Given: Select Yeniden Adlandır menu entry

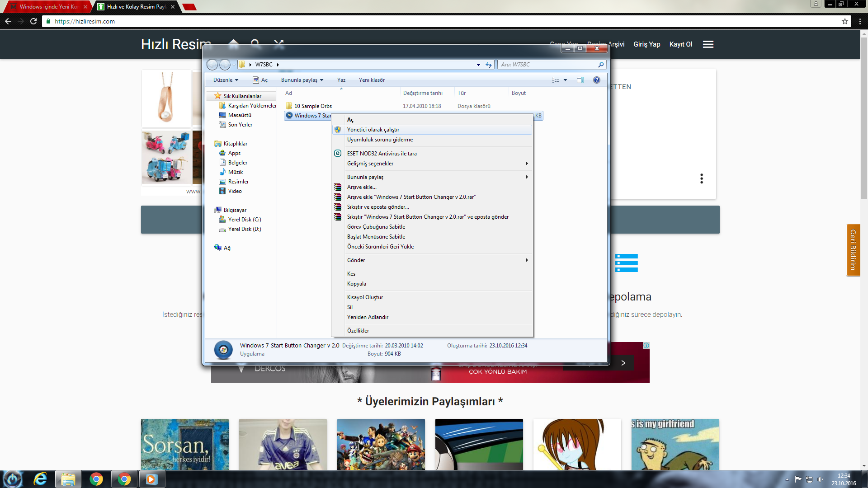Looking at the screenshot, I should click(x=432, y=317).
